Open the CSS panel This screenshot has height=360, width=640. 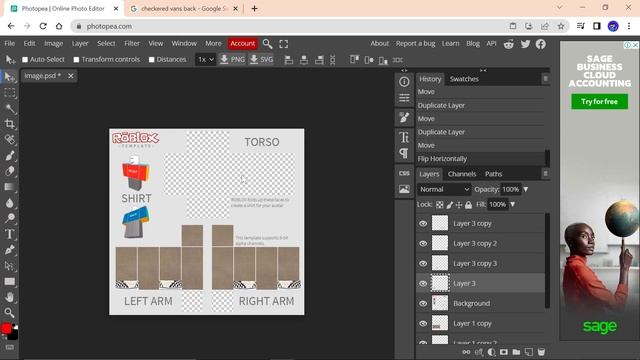[404, 173]
